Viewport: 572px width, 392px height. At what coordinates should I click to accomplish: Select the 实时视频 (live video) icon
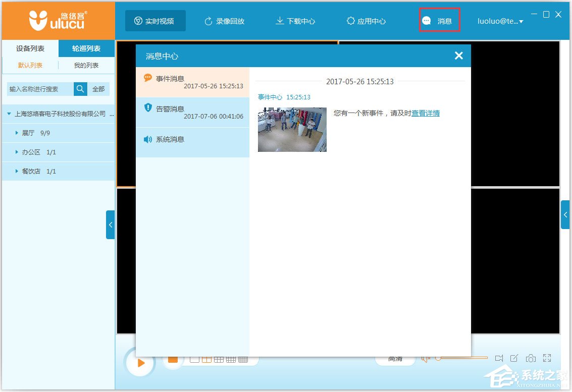coord(137,21)
